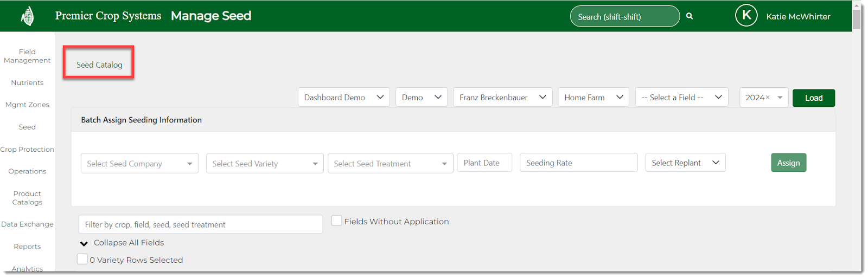Image resolution: width=868 pixels, height=278 pixels.
Task: Click the Premier Crop Systems corn logo
Action: pos(28,16)
